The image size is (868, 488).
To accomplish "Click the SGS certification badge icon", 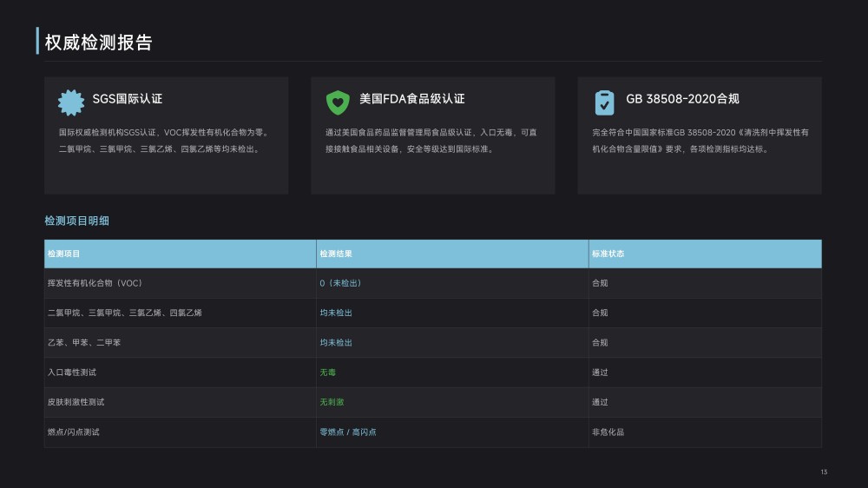I will coord(71,102).
